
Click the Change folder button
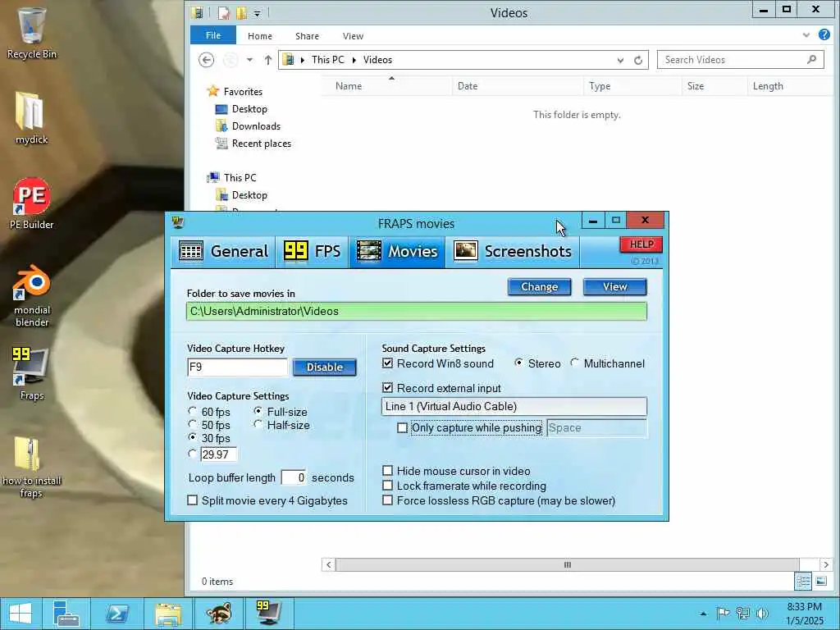pos(540,286)
